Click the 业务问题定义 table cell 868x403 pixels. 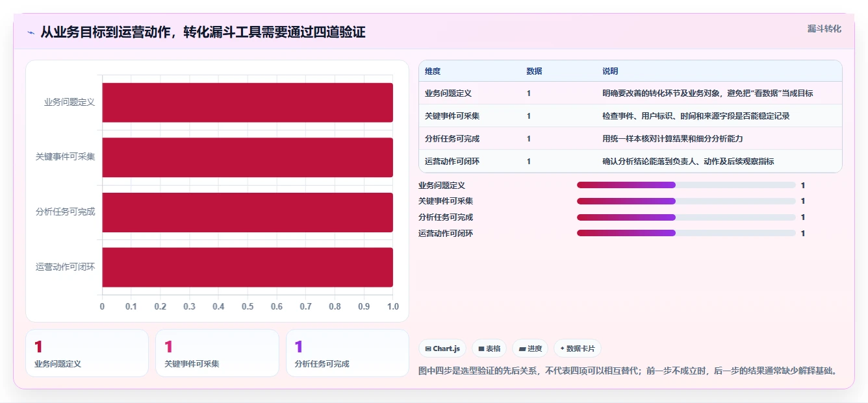coord(448,93)
